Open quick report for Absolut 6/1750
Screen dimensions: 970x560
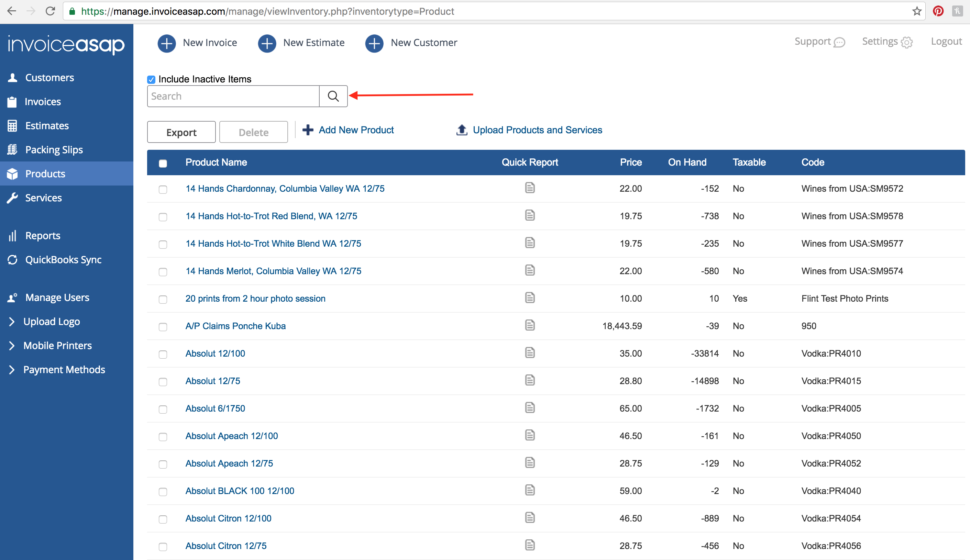[530, 408]
